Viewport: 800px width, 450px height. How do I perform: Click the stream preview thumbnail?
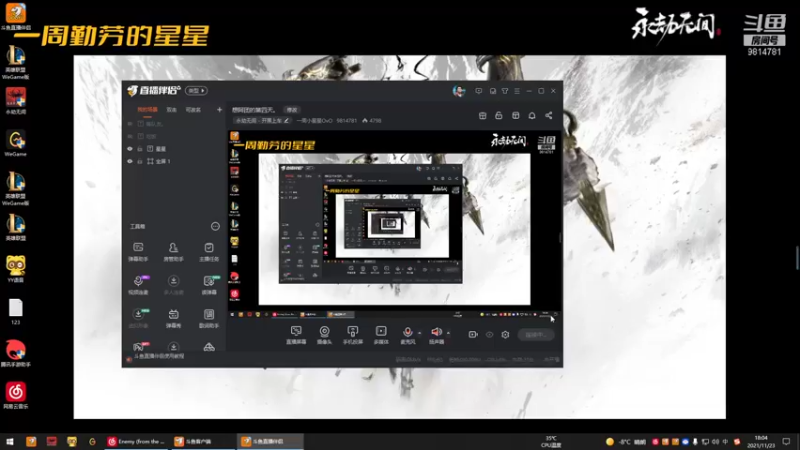pyautogui.click(x=394, y=225)
